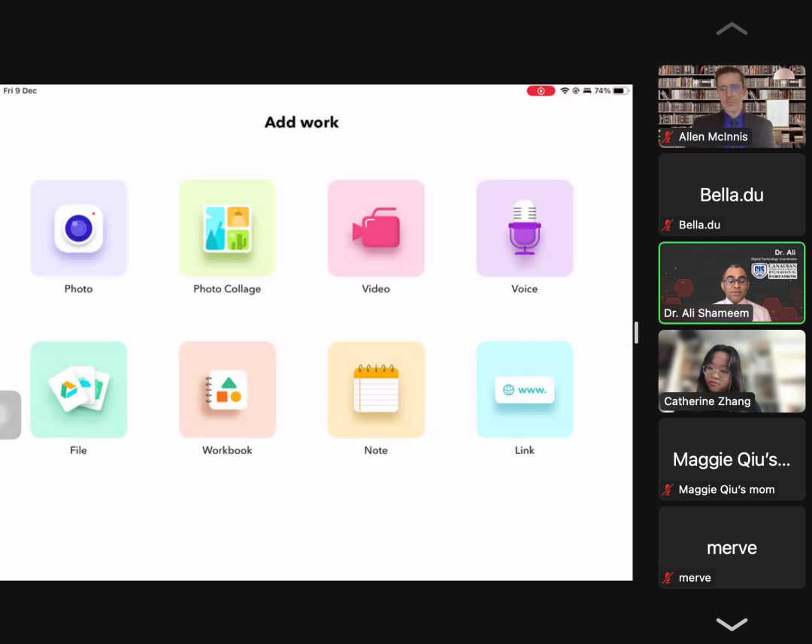Choose the Voice microphone icon
812x644 pixels.
[x=525, y=228]
